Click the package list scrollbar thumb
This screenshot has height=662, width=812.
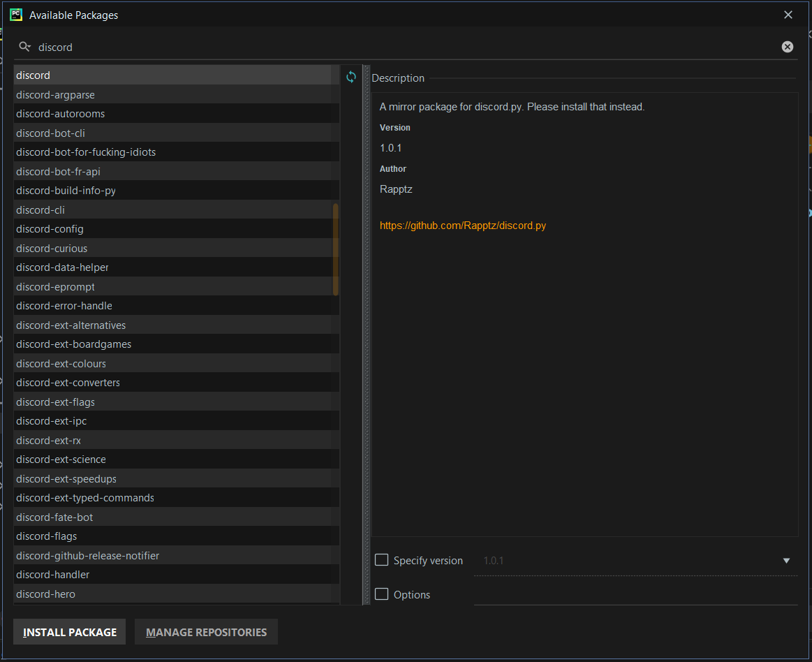pos(336,249)
